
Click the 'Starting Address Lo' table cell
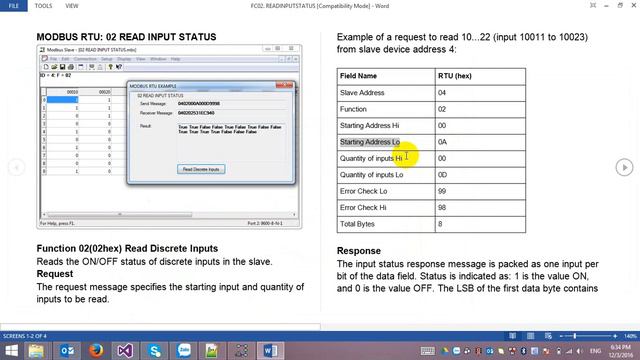point(386,142)
